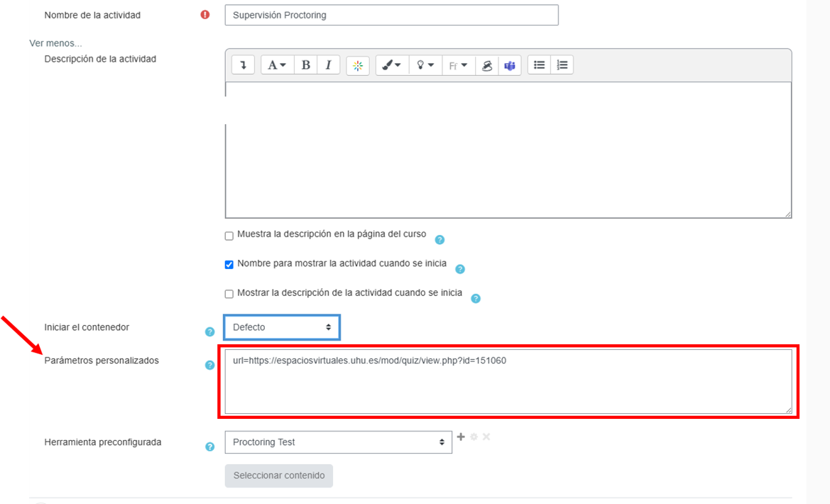Uncheck Nombre para mostrar la actividad cuando se inicia
This screenshot has width=830, height=504.
(229, 265)
